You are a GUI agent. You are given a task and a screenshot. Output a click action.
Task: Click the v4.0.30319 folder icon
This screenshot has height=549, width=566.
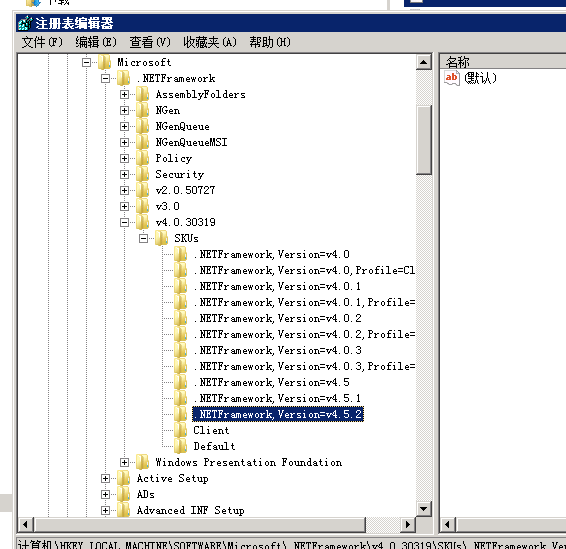142,222
